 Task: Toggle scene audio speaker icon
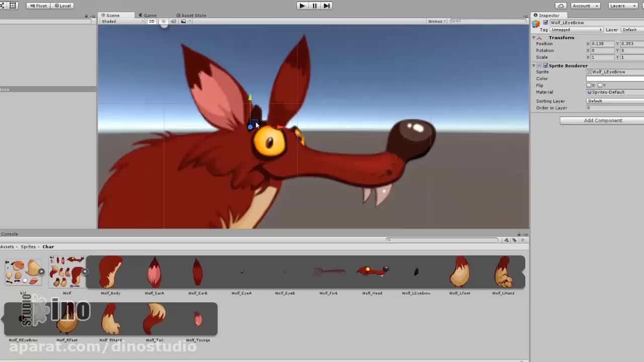tap(174, 21)
